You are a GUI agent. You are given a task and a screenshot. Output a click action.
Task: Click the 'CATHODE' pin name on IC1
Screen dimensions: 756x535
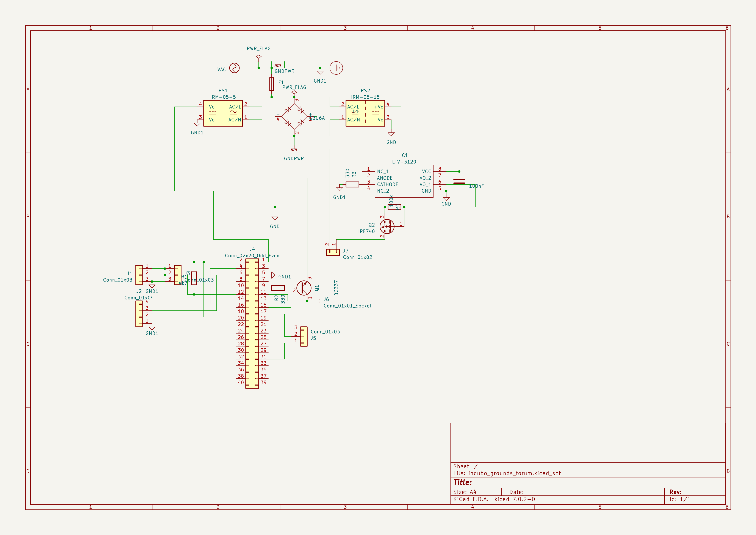pos(388,184)
